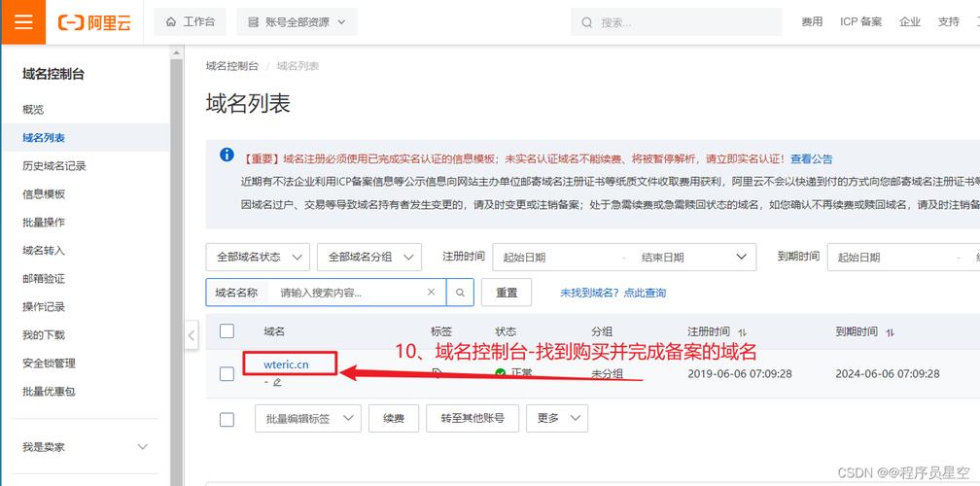Open the 批量编辑标签 dropdown
The image size is (980, 486).
307,418
